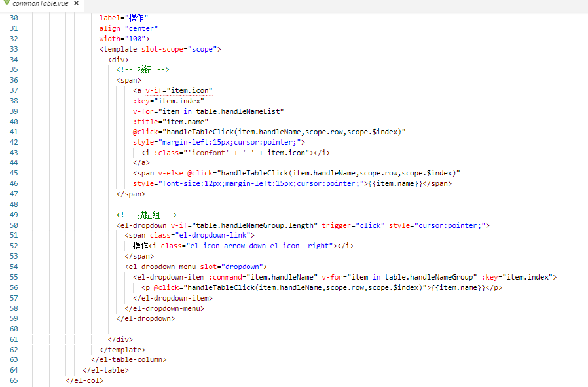The width and height of the screenshot is (588, 387).
Task: Click the align="center" attribute
Action: click(x=128, y=29)
